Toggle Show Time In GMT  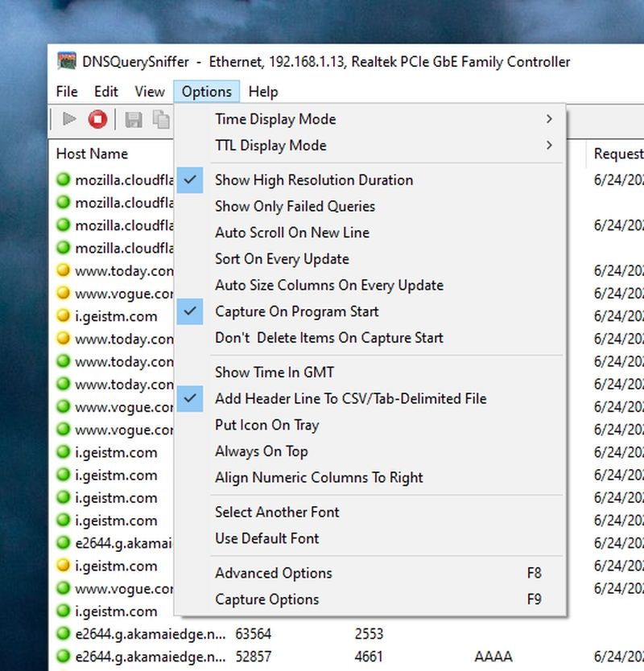[x=371, y=373]
